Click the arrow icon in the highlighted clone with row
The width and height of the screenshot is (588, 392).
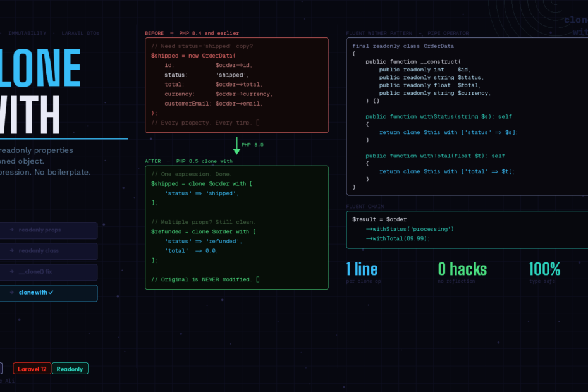coord(12,293)
